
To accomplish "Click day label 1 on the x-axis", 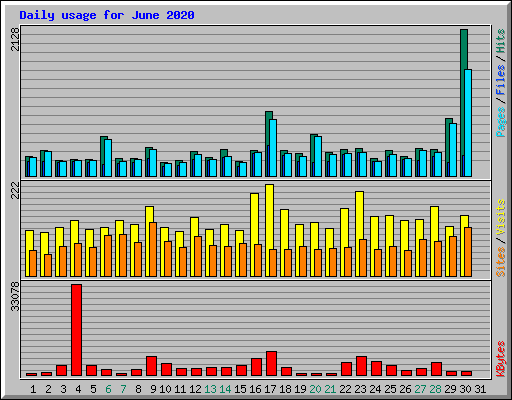I will coord(33,389).
